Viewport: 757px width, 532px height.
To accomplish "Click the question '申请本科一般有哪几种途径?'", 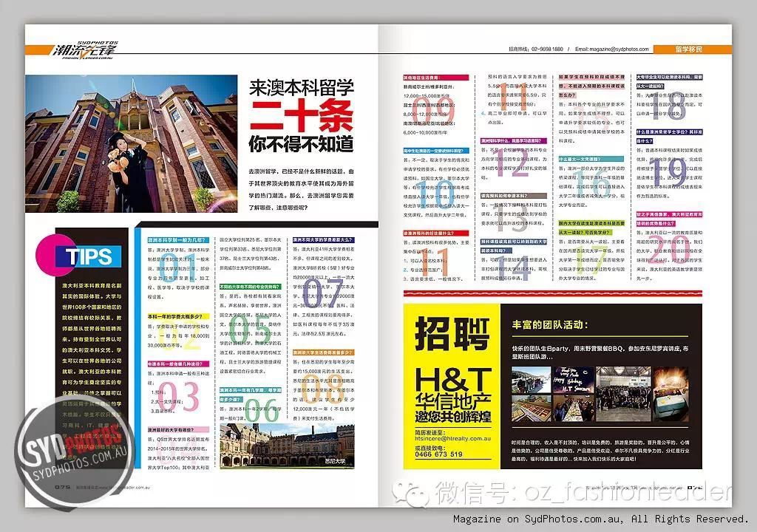I will click(178, 364).
